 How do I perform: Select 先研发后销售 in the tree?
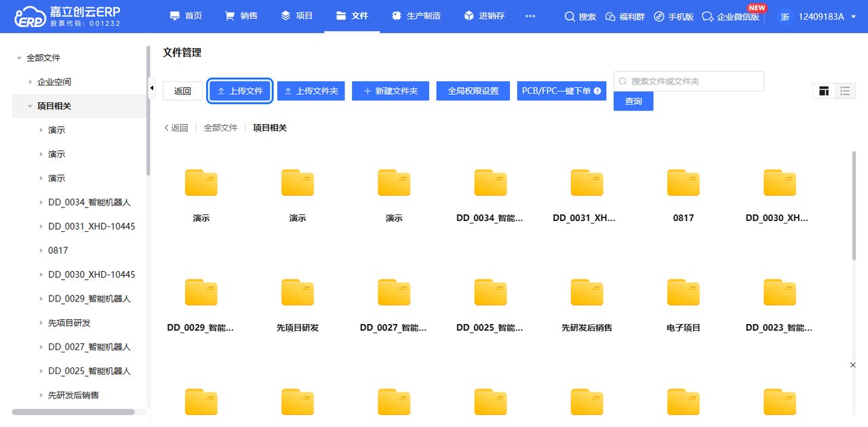73,395
